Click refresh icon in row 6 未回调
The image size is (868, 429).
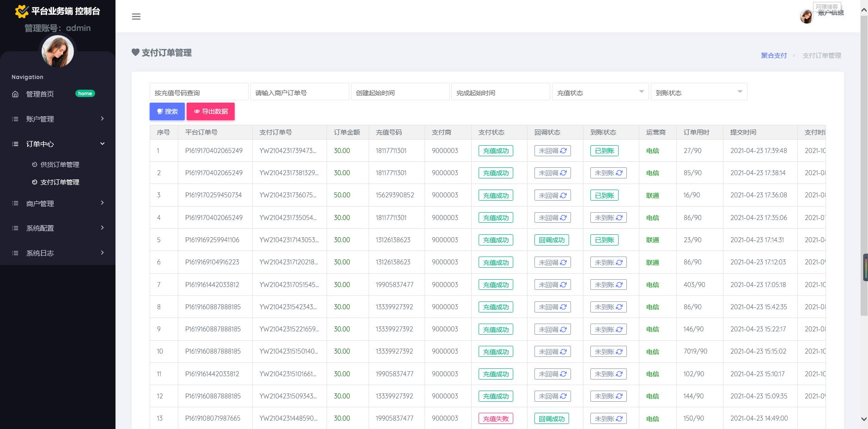(564, 263)
